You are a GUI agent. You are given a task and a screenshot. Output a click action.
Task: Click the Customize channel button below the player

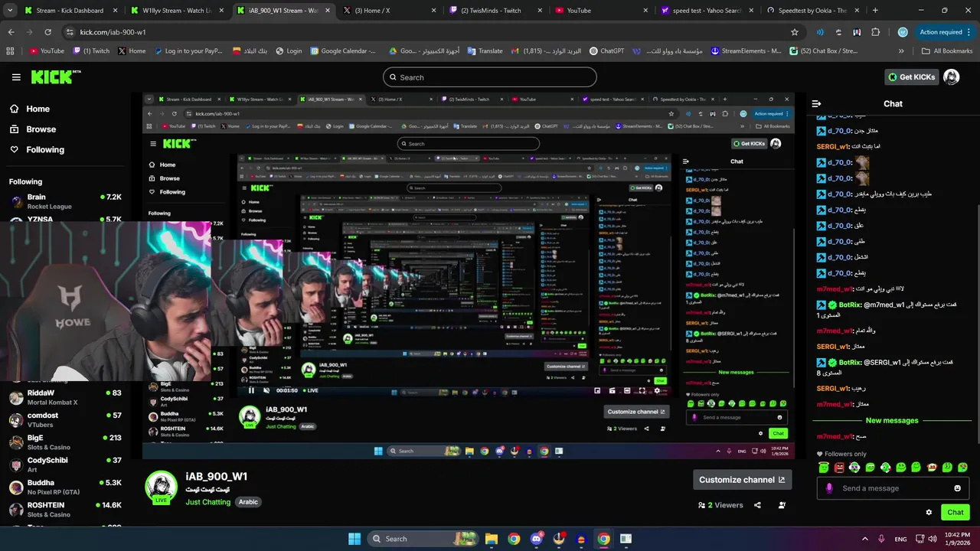[742, 480]
